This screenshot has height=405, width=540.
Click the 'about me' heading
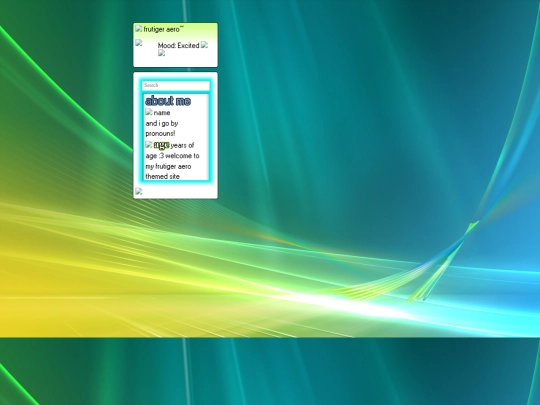[x=168, y=101]
